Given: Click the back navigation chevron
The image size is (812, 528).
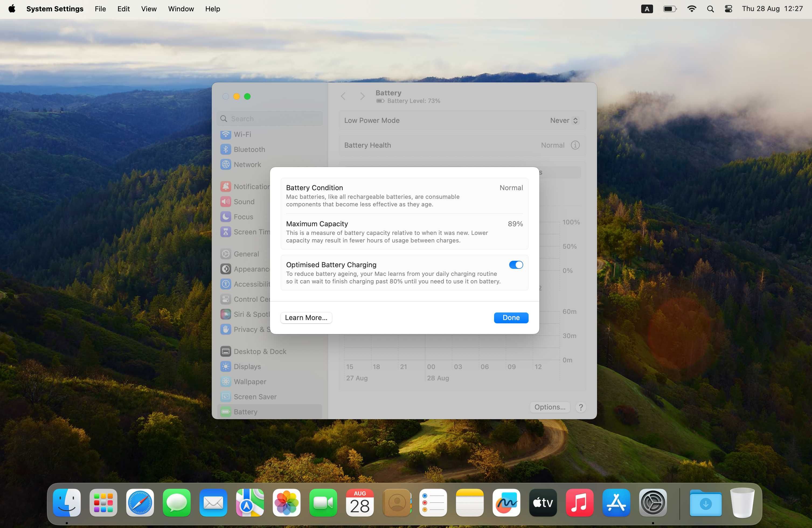Looking at the screenshot, I should pos(343,96).
